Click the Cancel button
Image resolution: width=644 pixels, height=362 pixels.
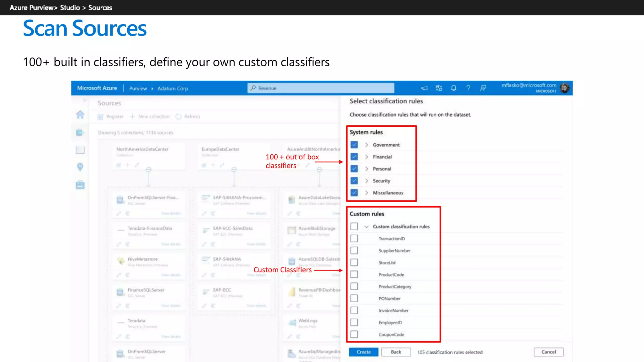coord(548,352)
